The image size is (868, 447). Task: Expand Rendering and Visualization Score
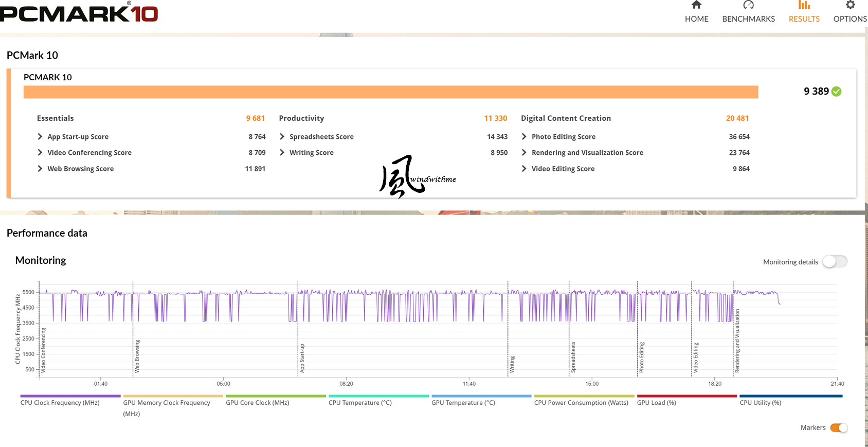coord(524,153)
